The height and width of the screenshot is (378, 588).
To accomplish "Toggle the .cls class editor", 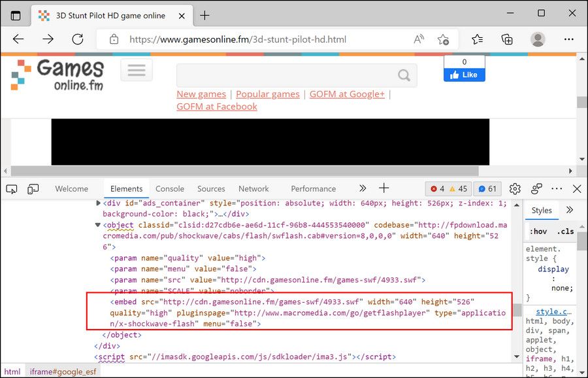I will pyautogui.click(x=565, y=231).
